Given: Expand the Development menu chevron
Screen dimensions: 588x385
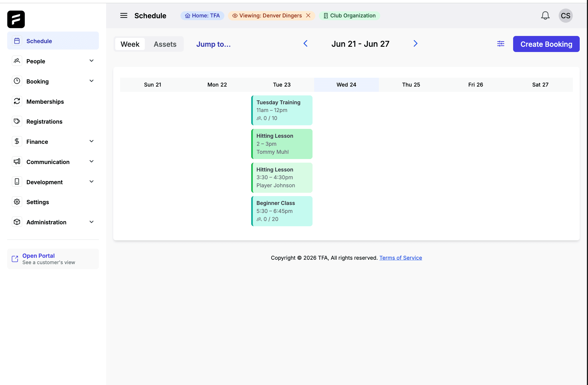Looking at the screenshot, I should tap(91, 181).
